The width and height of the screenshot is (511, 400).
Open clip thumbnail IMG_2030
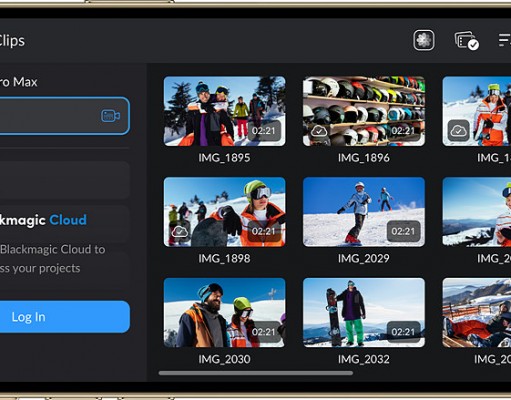[x=225, y=313]
